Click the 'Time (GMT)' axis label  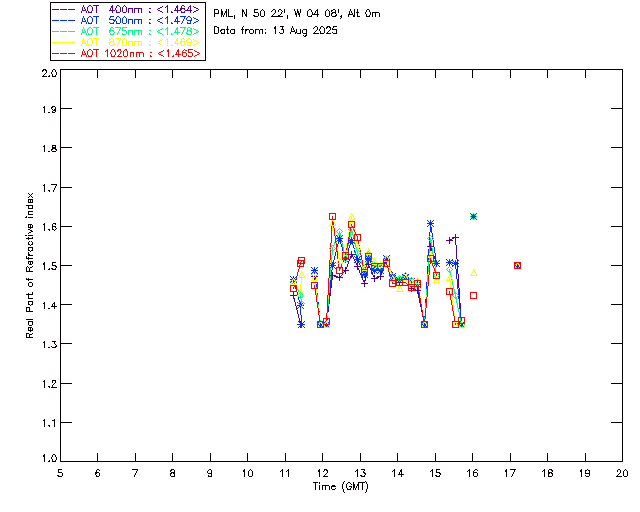[340, 487]
